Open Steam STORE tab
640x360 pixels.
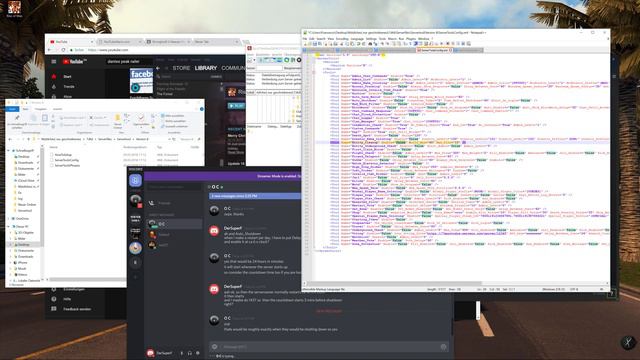[181, 68]
